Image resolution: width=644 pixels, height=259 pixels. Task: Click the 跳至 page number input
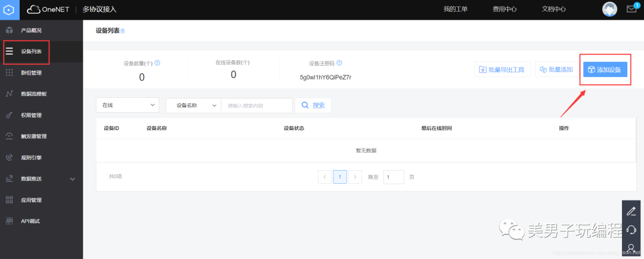point(394,177)
